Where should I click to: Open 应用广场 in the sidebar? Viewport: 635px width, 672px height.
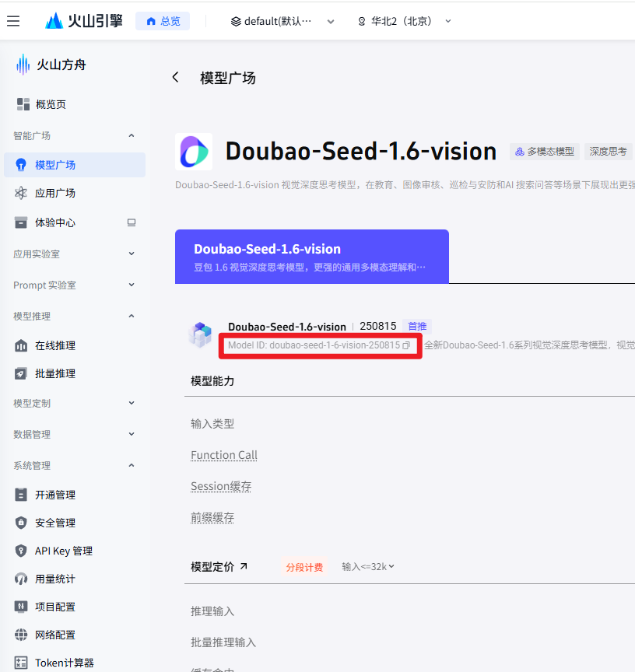[54, 193]
